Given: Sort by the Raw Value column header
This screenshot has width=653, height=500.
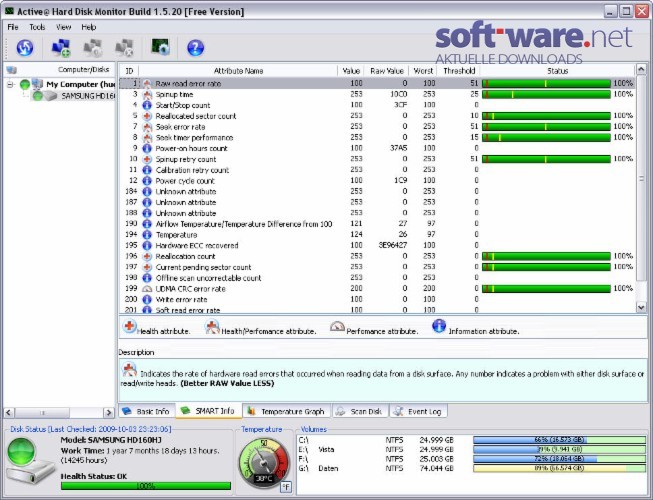Looking at the screenshot, I should [x=386, y=71].
